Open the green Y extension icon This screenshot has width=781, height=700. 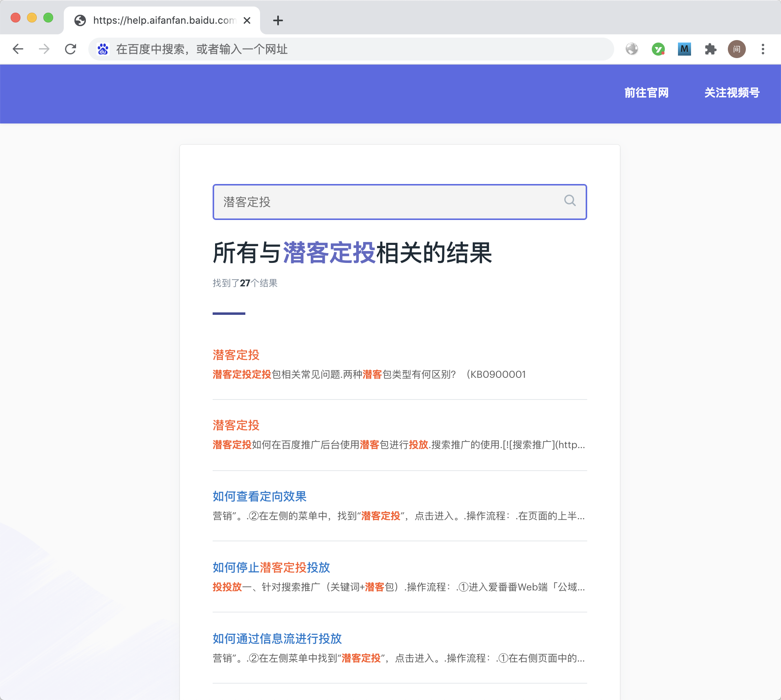tap(658, 49)
